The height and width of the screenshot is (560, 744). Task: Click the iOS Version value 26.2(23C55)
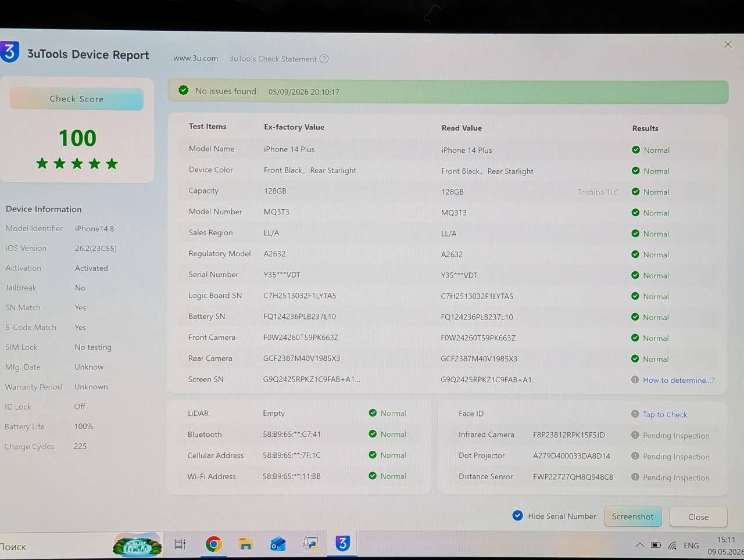(96, 248)
